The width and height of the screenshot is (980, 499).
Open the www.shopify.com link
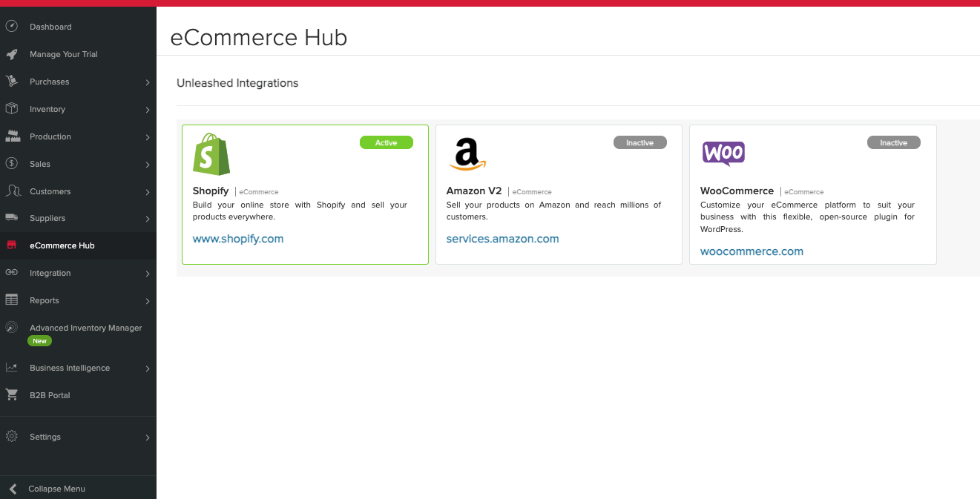click(238, 239)
